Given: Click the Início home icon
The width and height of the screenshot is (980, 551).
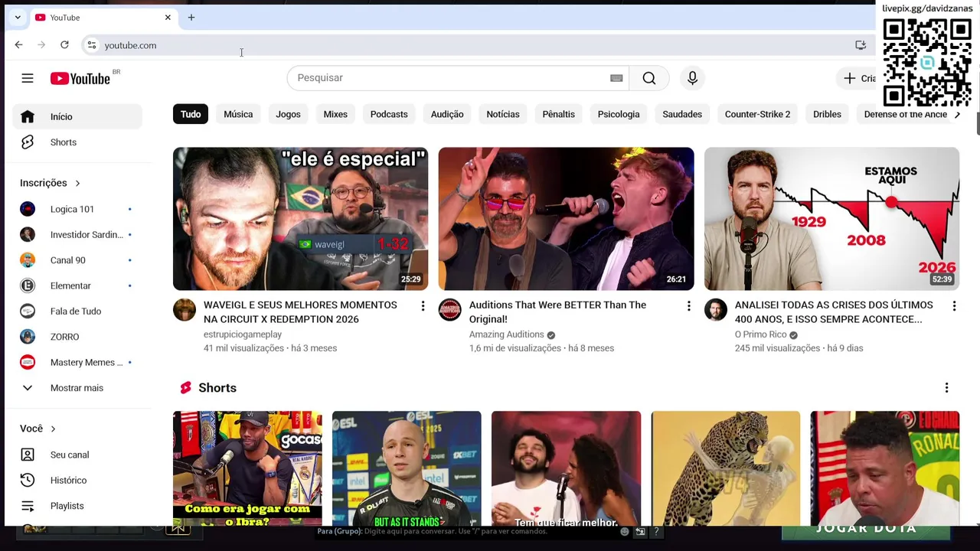Looking at the screenshot, I should (28, 116).
